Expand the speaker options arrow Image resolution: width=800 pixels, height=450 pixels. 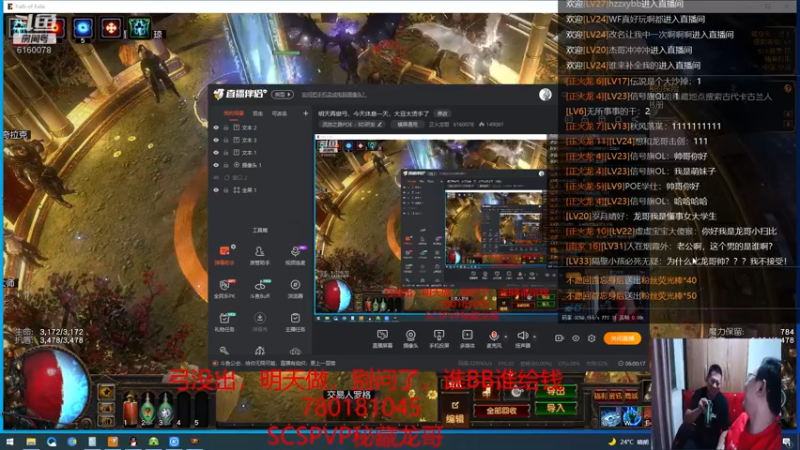(x=534, y=337)
